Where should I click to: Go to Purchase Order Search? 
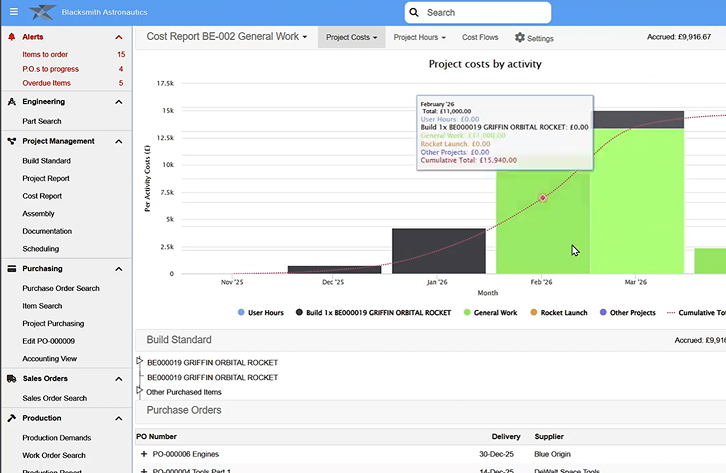point(61,288)
